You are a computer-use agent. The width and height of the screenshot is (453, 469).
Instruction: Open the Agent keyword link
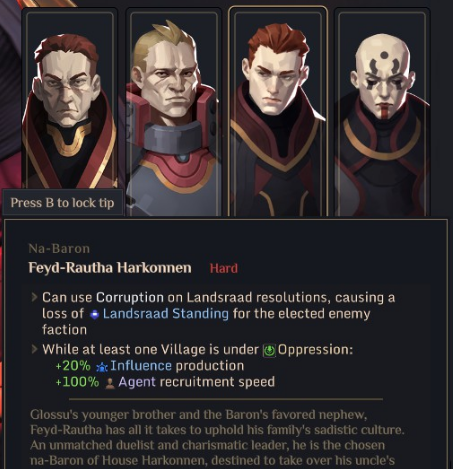(x=137, y=382)
